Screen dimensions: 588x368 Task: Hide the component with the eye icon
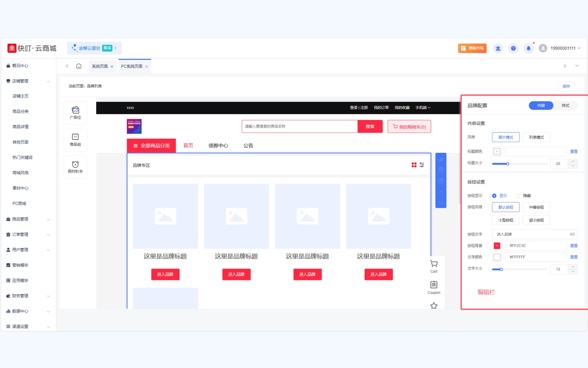click(441, 160)
